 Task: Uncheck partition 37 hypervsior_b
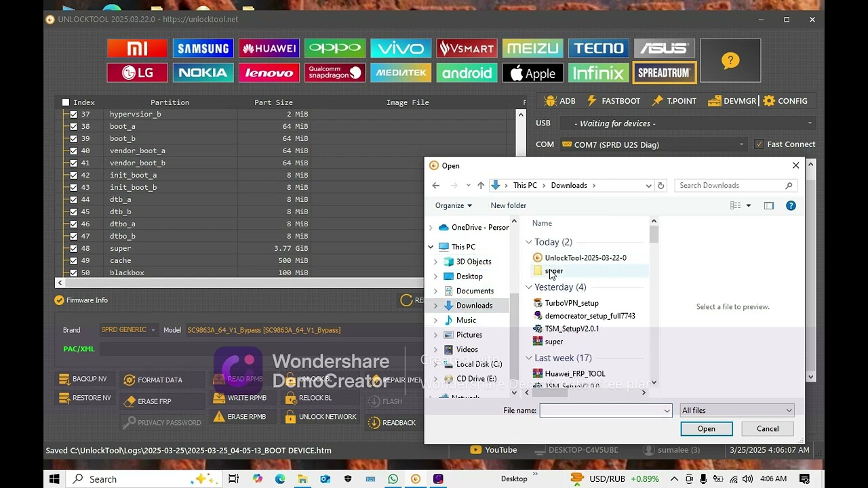coord(73,115)
